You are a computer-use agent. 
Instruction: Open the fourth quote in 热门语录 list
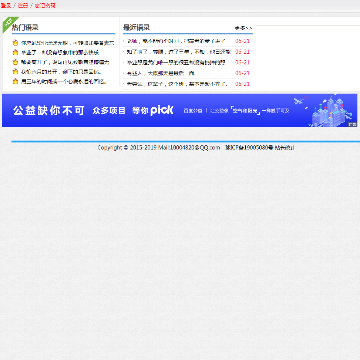61,72
